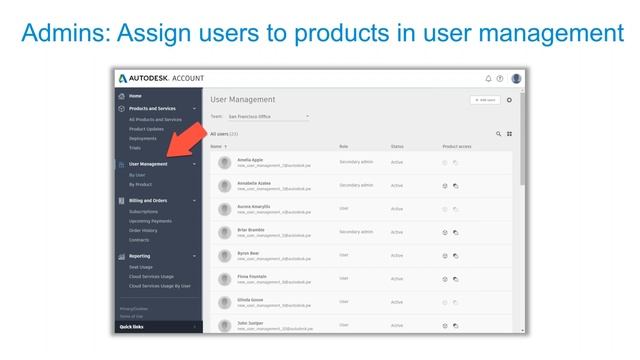
Task: Click first product access icon for Byron Bear
Action: point(445,256)
